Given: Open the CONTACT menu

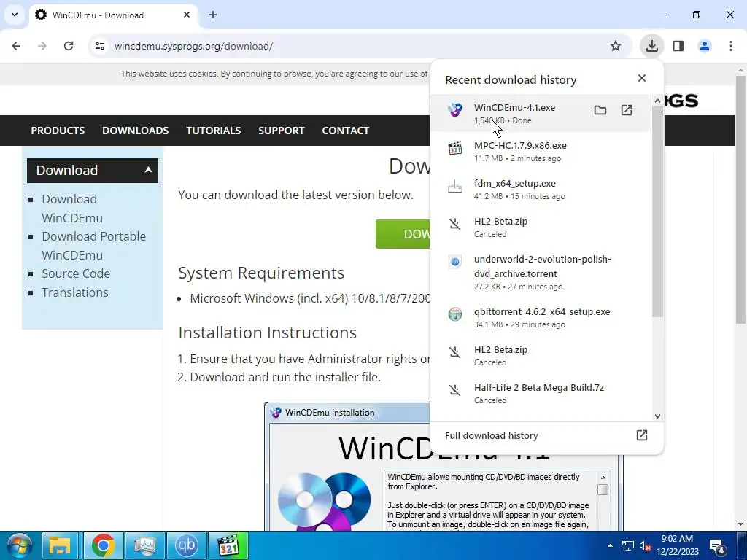Looking at the screenshot, I should (345, 131).
